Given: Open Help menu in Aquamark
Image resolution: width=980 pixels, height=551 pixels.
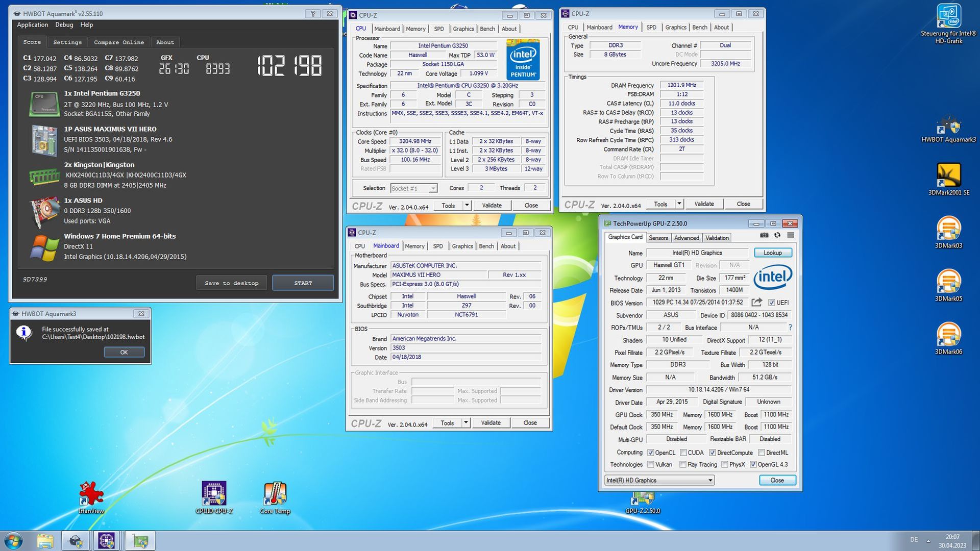Looking at the screenshot, I should [86, 24].
